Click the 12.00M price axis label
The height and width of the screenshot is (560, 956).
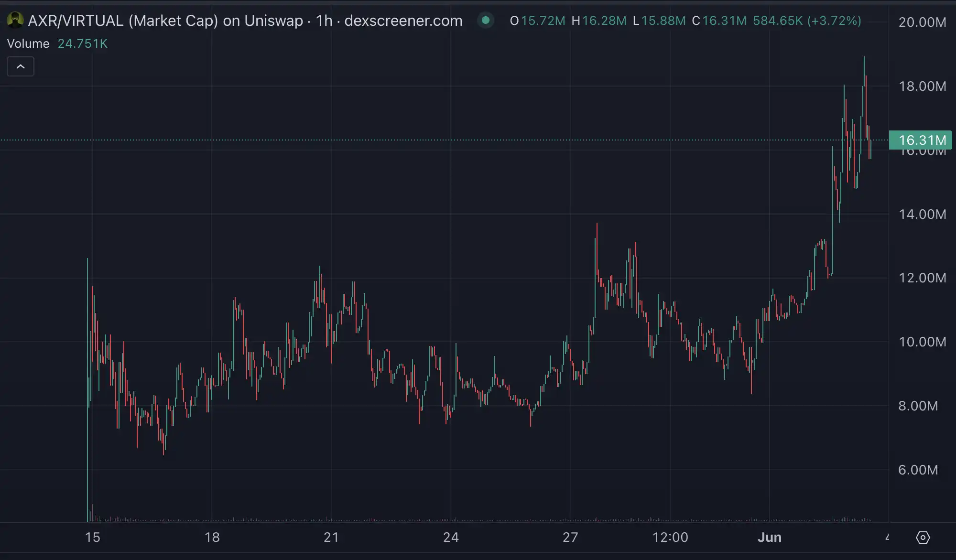pos(922,278)
